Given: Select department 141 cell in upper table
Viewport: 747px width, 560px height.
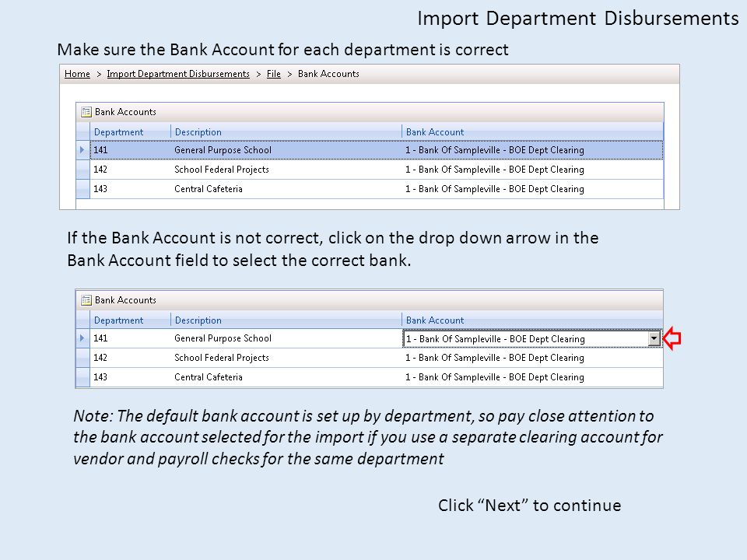Looking at the screenshot, I should (x=130, y=150).
